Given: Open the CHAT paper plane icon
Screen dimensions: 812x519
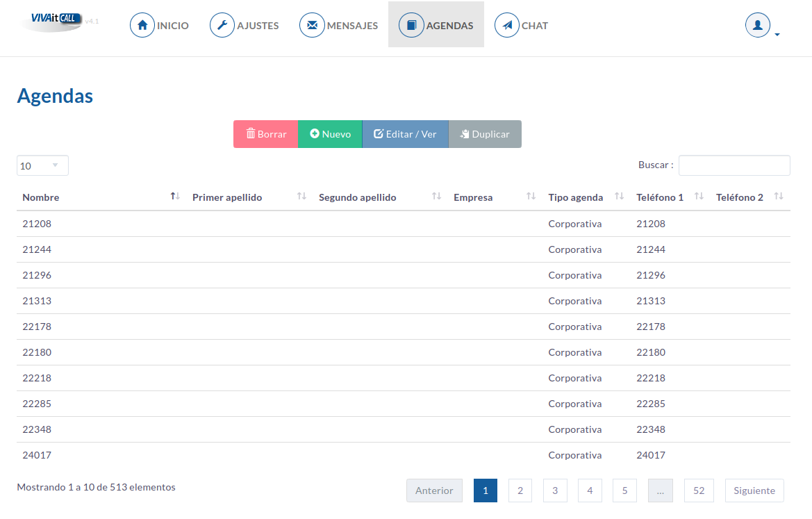Looking at the screenshot, I should click(507, 25).
